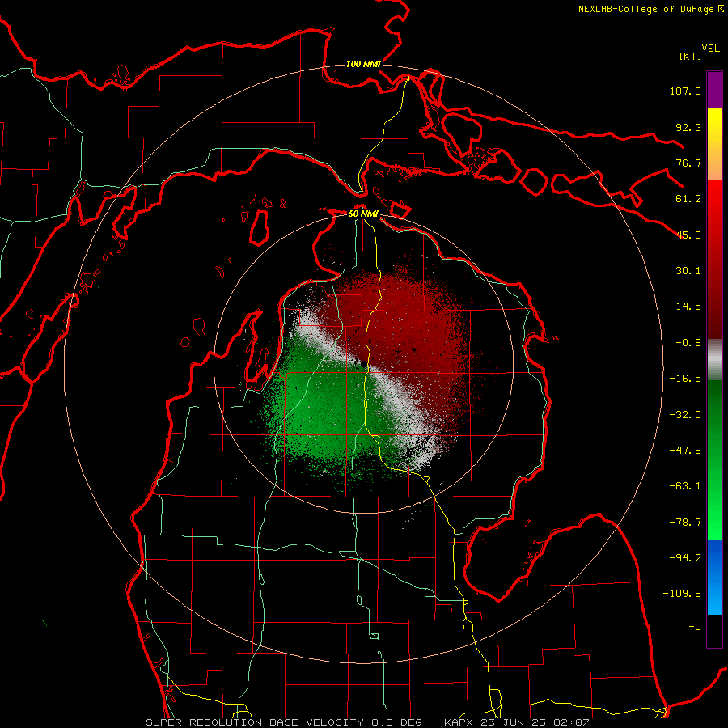Click the 30.1 legend value

tap(688, 271)
